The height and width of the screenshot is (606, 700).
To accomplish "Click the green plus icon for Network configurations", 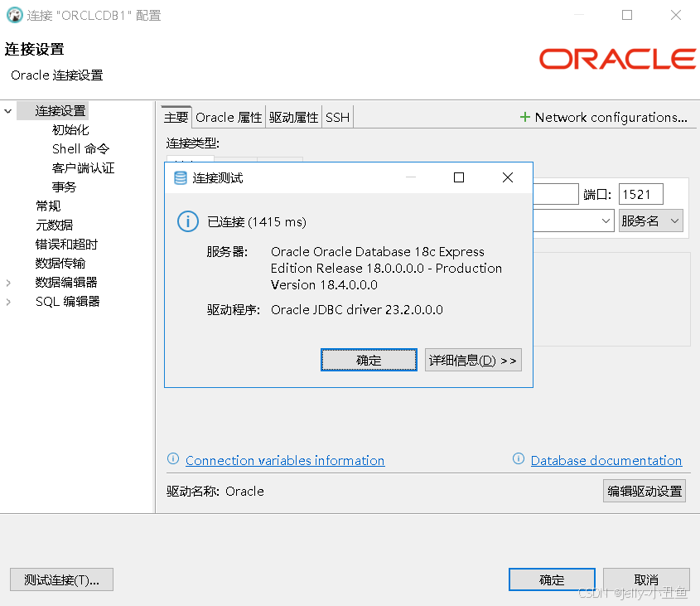I will point(525,117).
